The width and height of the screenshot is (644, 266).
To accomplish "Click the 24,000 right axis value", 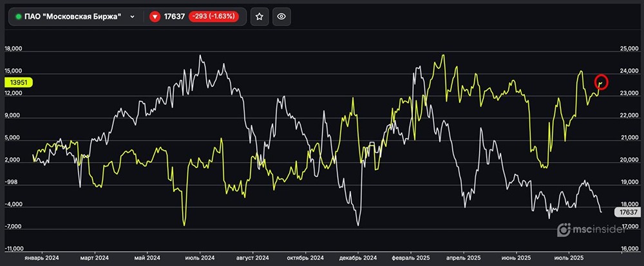I will click(629, 71).
